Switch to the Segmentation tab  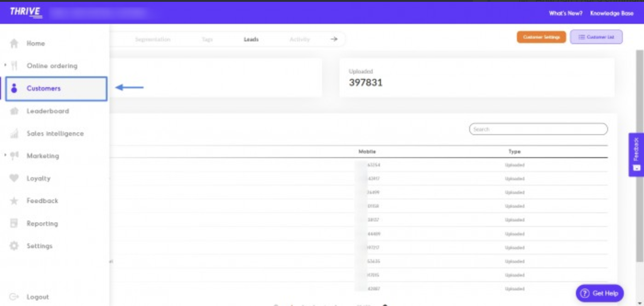click(x=153, y=40)
